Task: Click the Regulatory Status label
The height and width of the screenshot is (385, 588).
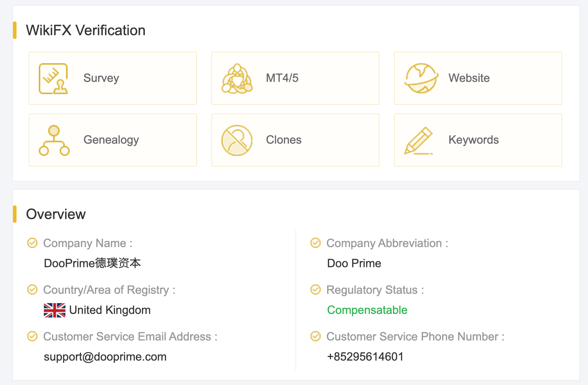Action: coord(375,290)
